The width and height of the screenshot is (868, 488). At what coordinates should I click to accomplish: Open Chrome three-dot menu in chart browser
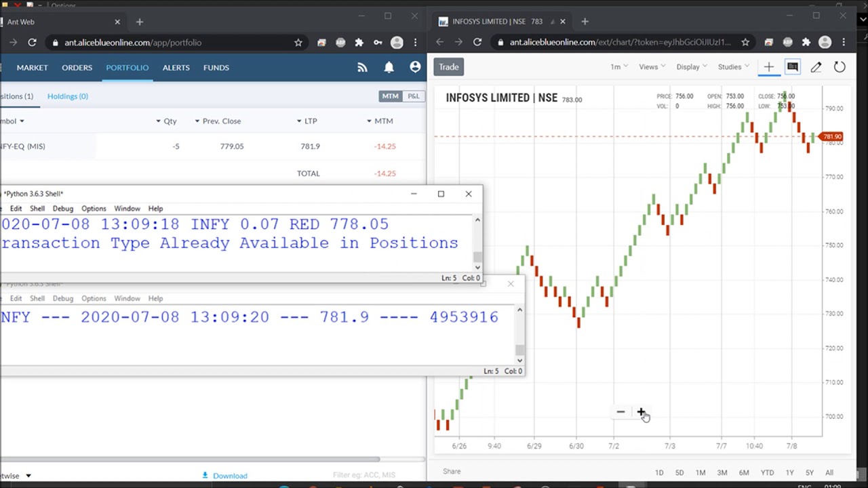click(x=844, y=42)
